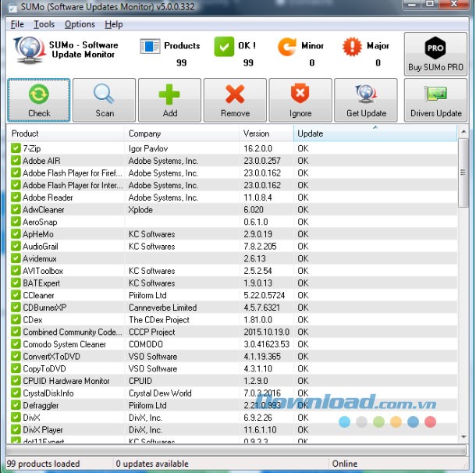476x473 pixels.
Task: Click the Online status indicator
Action: 345,464
